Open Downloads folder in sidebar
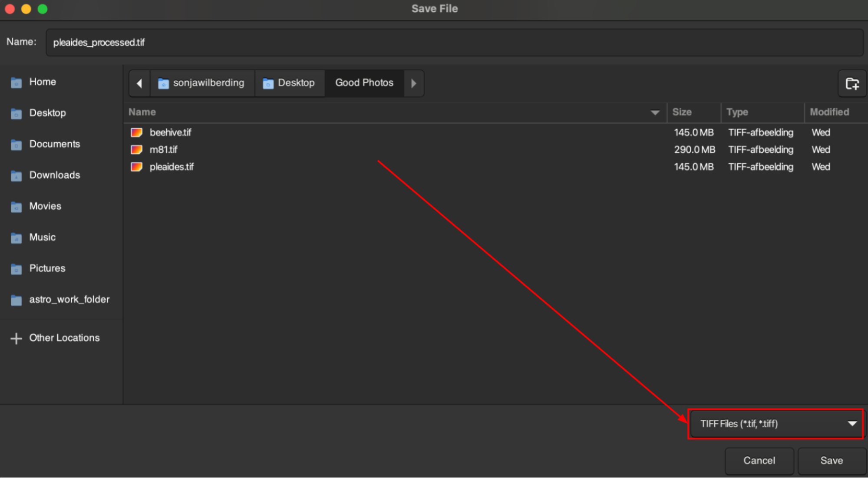Image resolution: width=868 pixels, height=478 pixels. click(54, 175)
